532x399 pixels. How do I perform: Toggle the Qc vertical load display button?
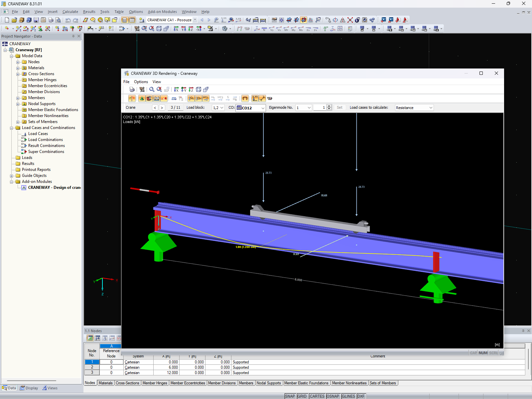point(191,98)
